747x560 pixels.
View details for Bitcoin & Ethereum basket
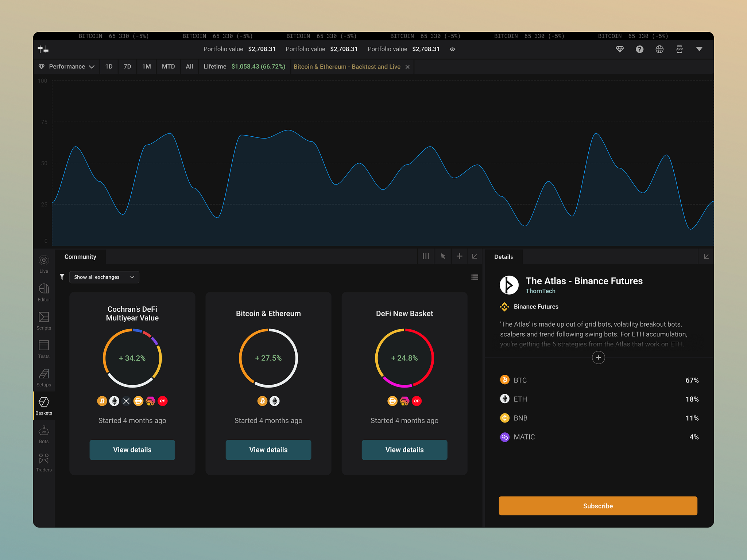[x=268, y=450]
